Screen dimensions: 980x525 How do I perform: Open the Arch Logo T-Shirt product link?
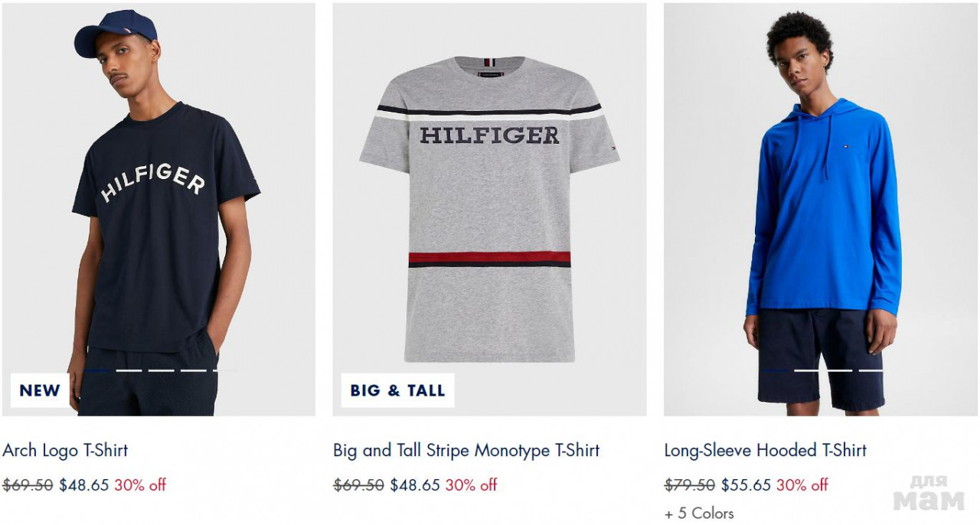click(65, 450)
